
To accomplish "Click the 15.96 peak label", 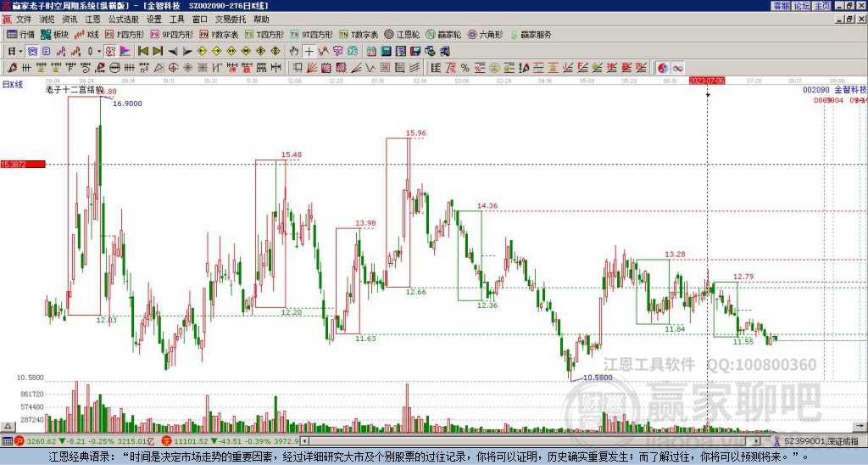I will click(415, 133).
